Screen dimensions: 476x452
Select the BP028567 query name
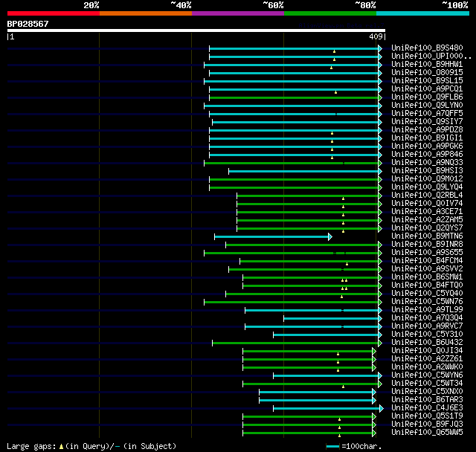point(28,24)
